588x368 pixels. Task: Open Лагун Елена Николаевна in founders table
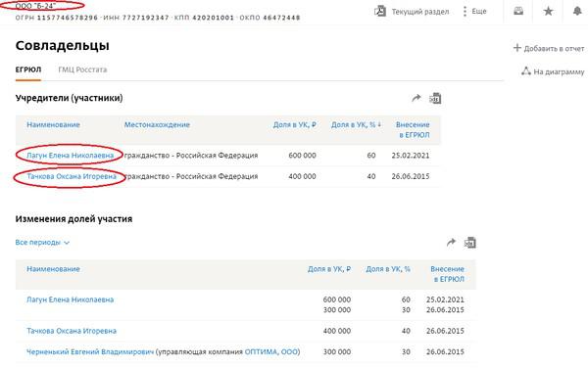(71, 156)
